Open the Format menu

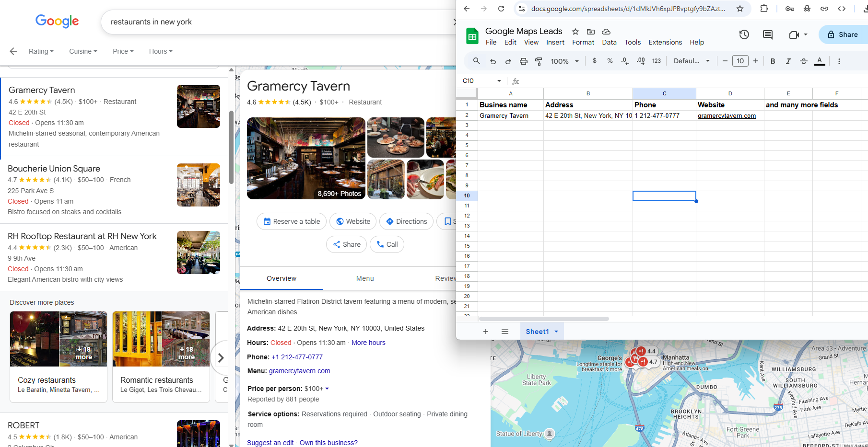pyautogui.click(x=583, y=42)
